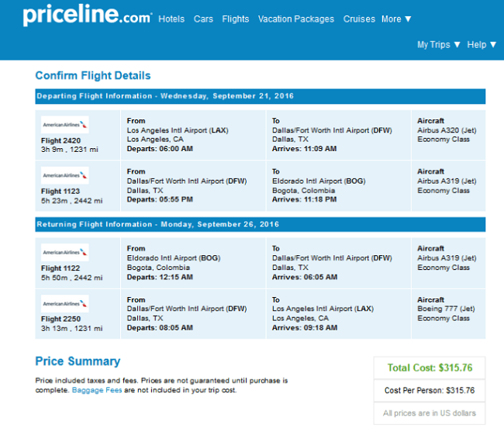The height and width of the screenshot is (435, 504).
Task: Open the More dropdown menu
Action: [396, 19]
